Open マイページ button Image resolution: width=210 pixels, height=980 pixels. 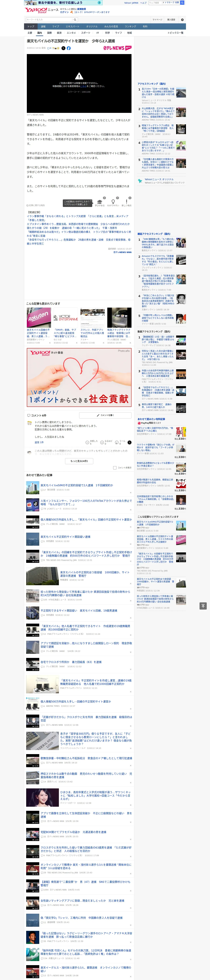(157, 20)
